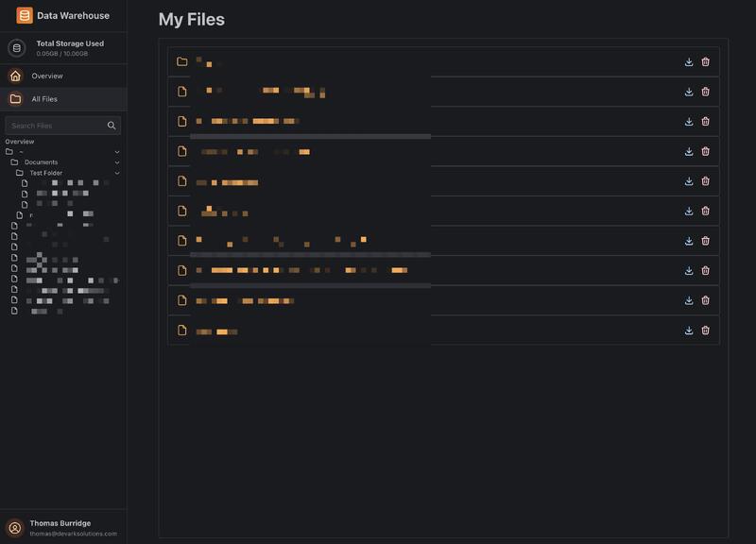756x544 pixels.
Task: Open the Overview navigation item
Action: [47, 76]
